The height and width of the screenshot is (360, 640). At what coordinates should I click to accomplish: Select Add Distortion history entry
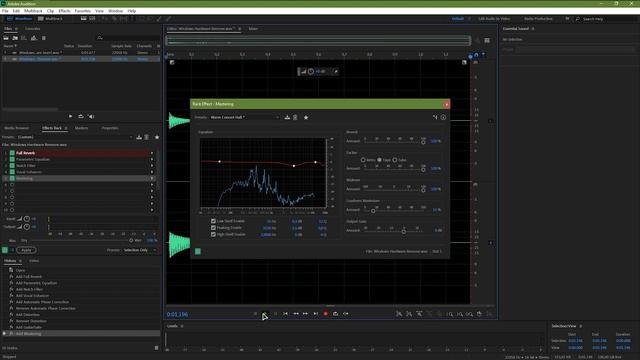28,315
